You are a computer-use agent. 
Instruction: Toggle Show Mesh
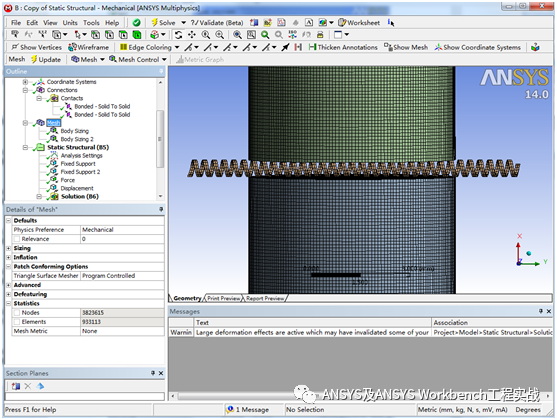[x=406, y=47]
